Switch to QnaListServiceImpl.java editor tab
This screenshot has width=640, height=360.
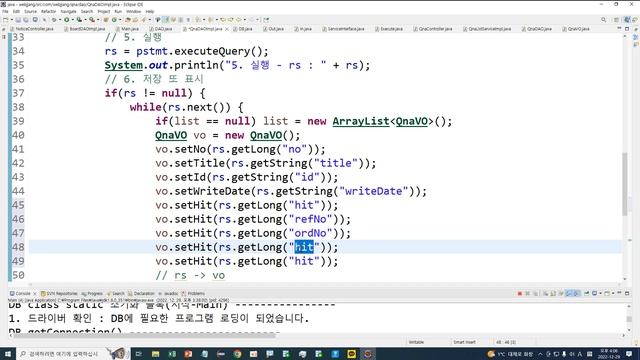click(x=487, y=29)
